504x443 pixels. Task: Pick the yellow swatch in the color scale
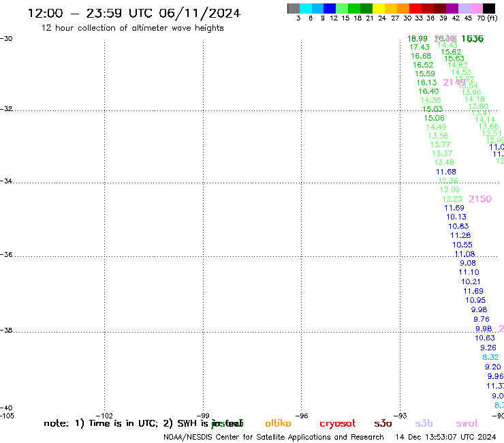[379, 8]
